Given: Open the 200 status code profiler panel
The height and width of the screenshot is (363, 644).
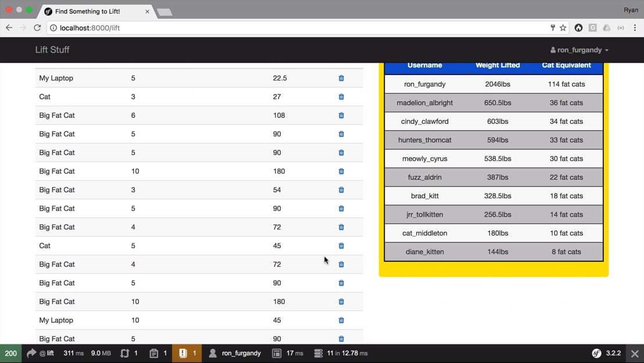Looking at the screenshot, I should (x=10, y=353).
